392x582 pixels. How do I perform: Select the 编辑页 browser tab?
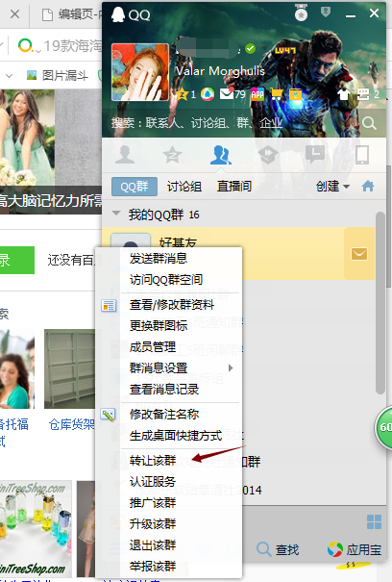pyautogui.click(x=71, y=14)
